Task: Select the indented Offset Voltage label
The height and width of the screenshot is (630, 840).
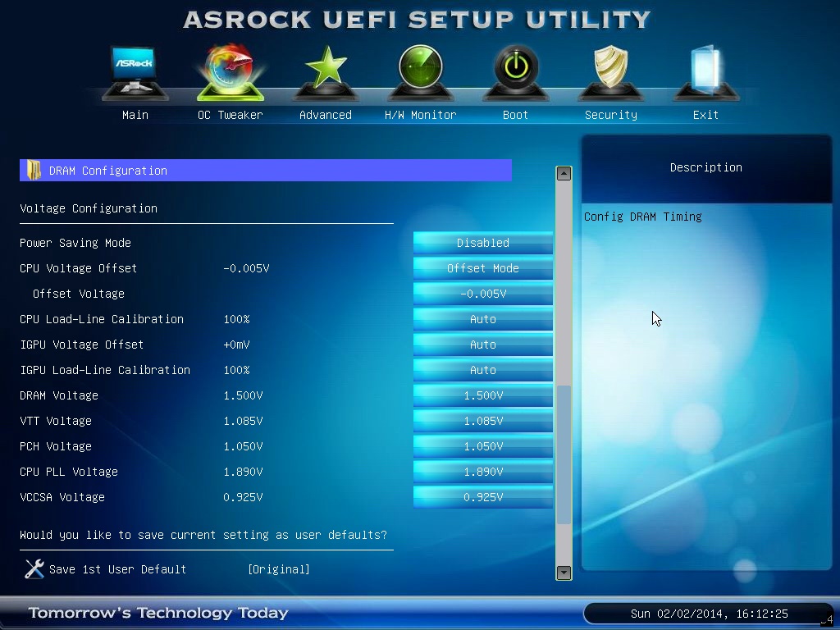Action: point(79,294)
